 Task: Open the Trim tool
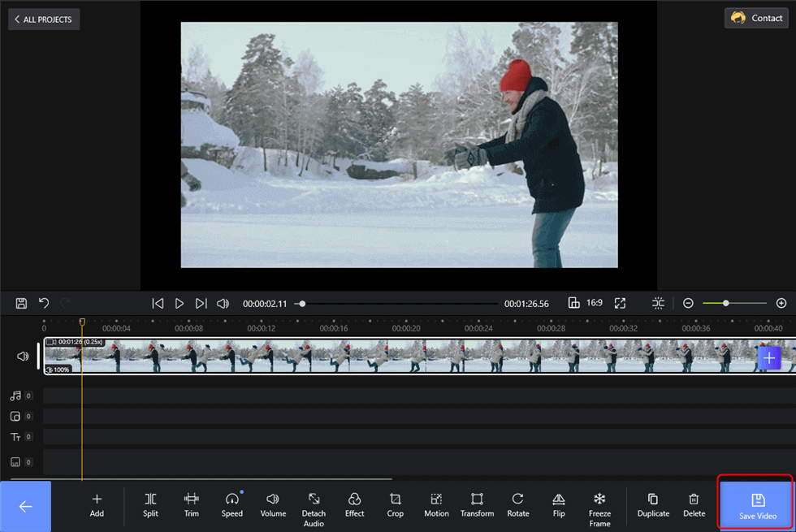pyautogui.click(x=192, y=505)
